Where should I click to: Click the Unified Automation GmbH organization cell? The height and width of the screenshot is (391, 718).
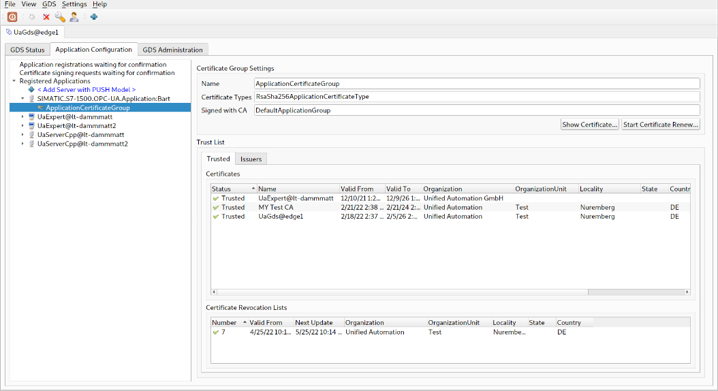(463, 198)
